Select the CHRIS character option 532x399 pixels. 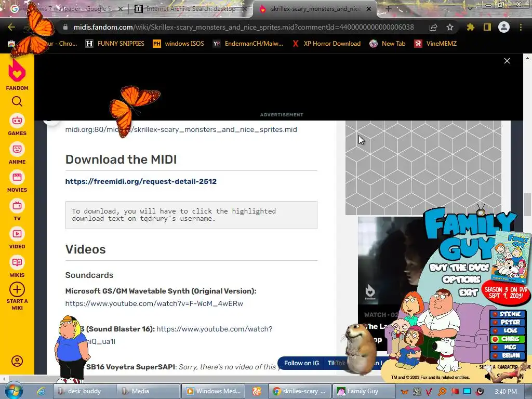tap(508, 339)
